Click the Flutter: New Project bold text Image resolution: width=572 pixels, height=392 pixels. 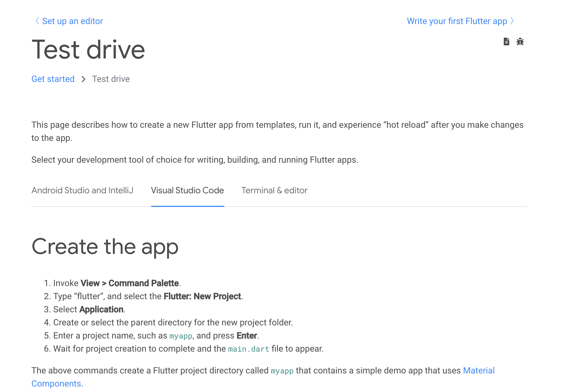click(x=202, y=296)
